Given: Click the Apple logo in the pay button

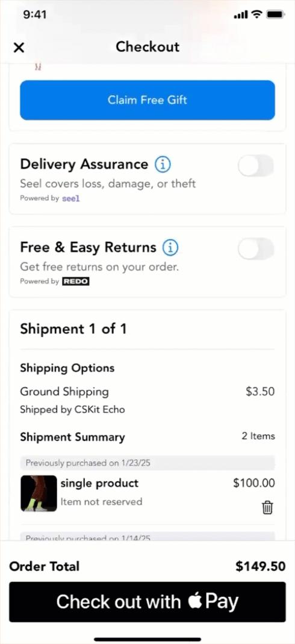Looking at the screenshot, I should (x=196, y=602).
